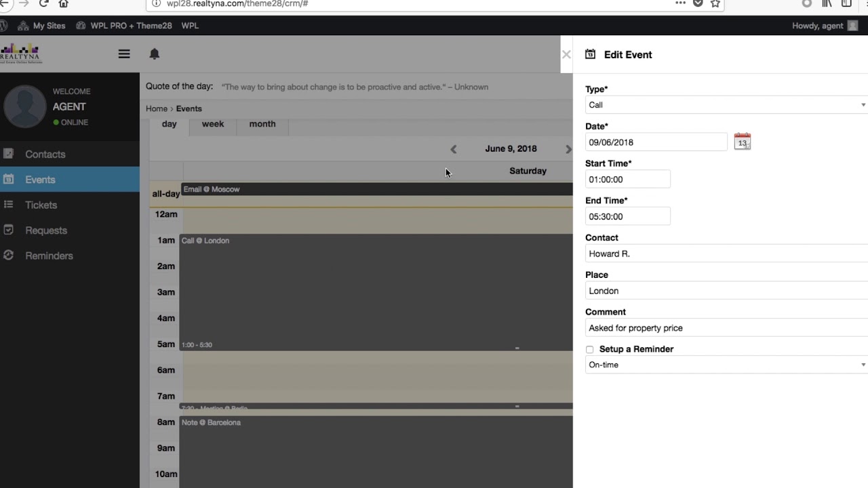Open Reminders in the sidebar
The width and height of the screenshot is (868, 488).
[70, 256]
